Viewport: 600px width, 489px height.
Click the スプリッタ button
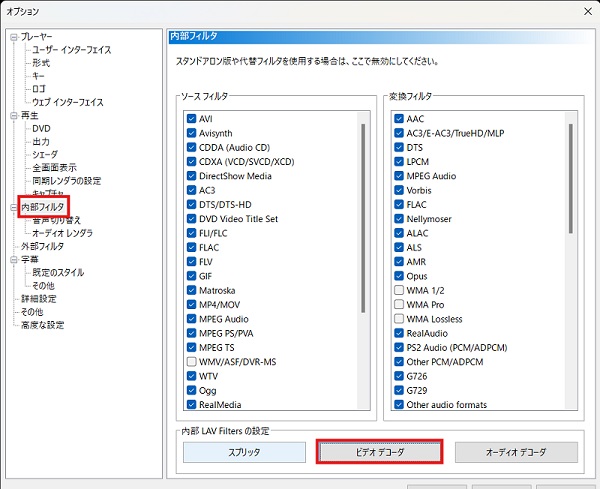(x=244, y=452)
